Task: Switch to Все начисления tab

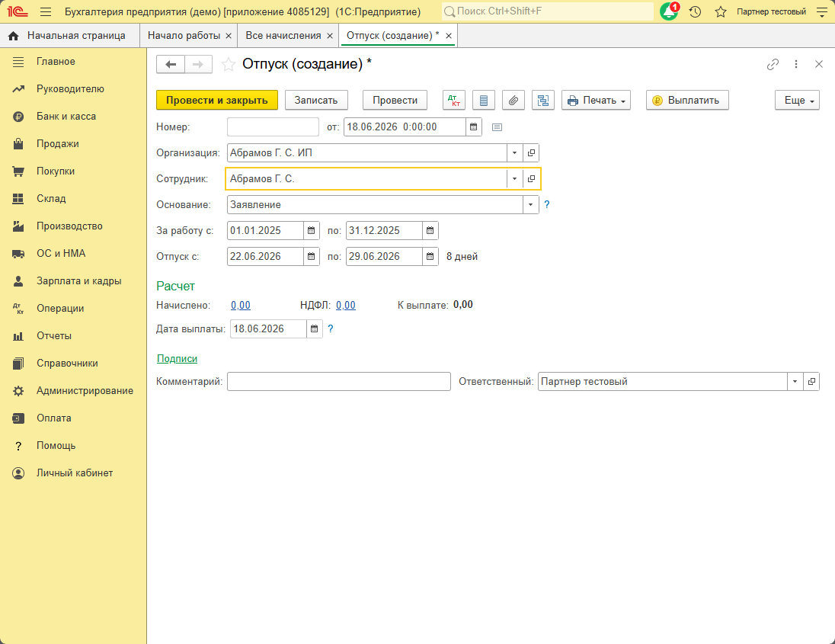Action: [x=283, y=36]
